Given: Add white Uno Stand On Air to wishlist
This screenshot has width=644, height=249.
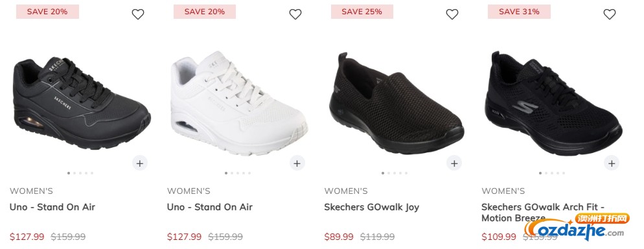Looking at the screenshot, I should tap(295, 14).
